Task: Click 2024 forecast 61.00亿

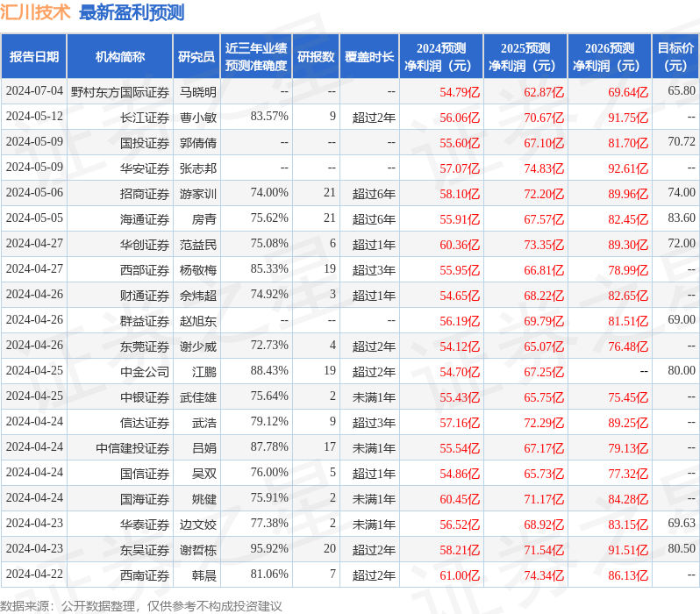Action: tap(460, 575)
